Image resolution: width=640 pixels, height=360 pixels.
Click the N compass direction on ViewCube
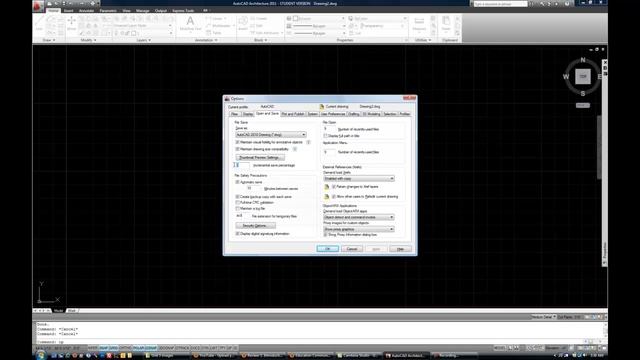[x=582, y=60]
